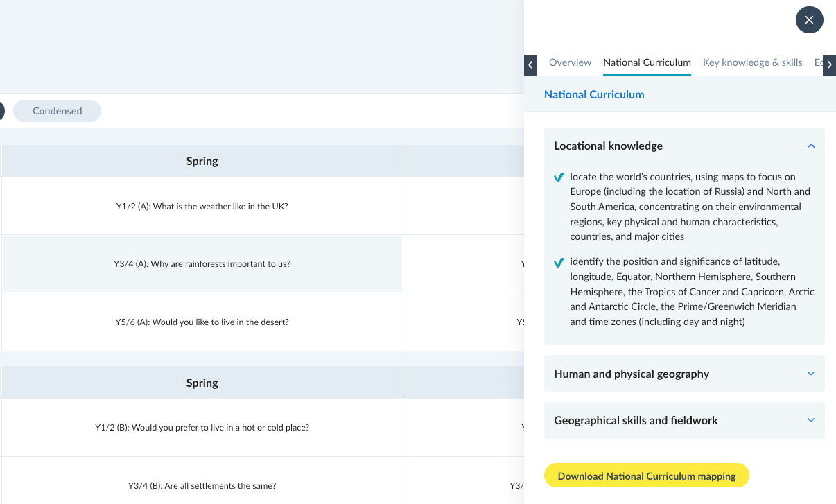The height and width of the screenshot is (504, 836).
Task: Switch to the Overview tab
Action: pos(570,62)
